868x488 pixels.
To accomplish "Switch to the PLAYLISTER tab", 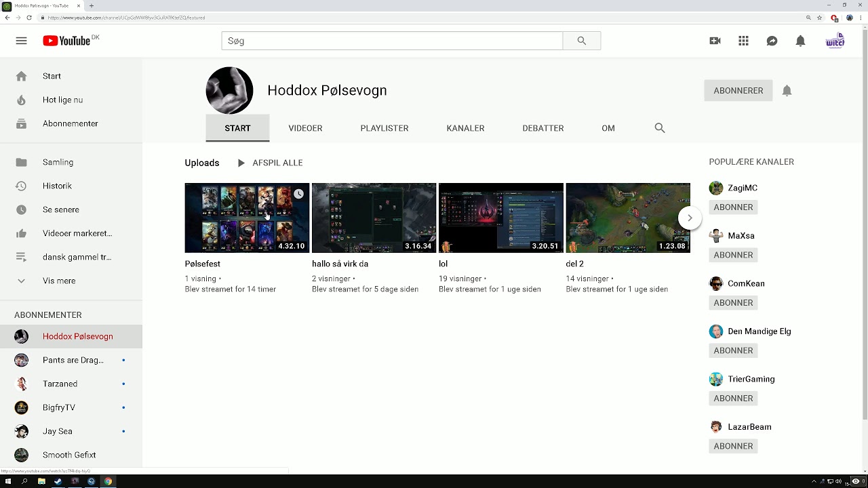I will (x=384, y=127).
